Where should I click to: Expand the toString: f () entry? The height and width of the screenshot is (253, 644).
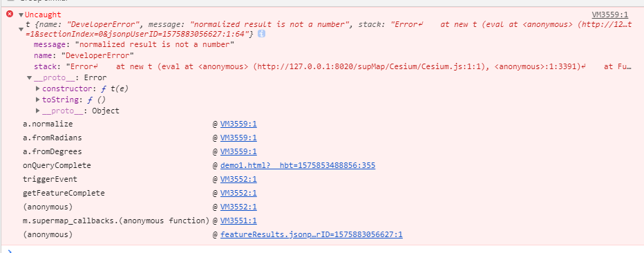tap(38, 100)
